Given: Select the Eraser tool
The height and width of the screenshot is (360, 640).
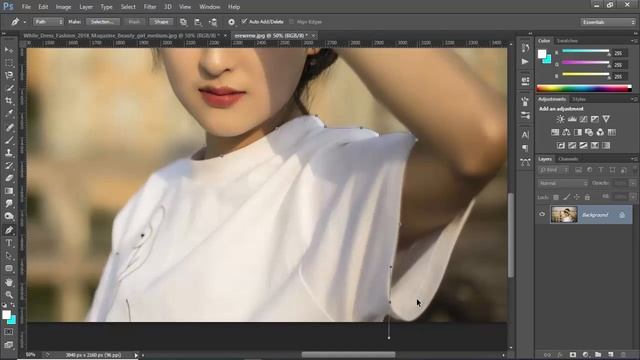Looking at the screenshot, I should click(x=9, y=178).
